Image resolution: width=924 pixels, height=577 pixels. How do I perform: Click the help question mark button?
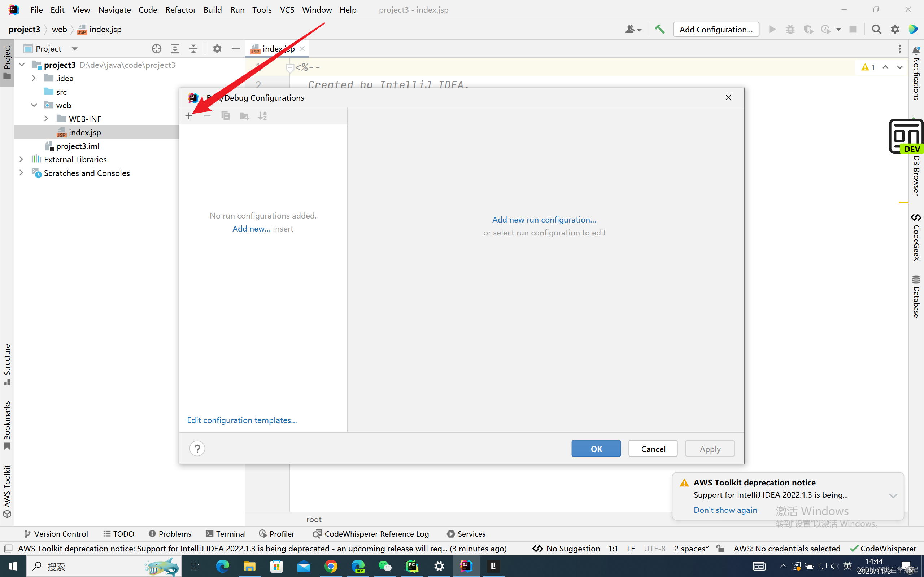(197, 448)
